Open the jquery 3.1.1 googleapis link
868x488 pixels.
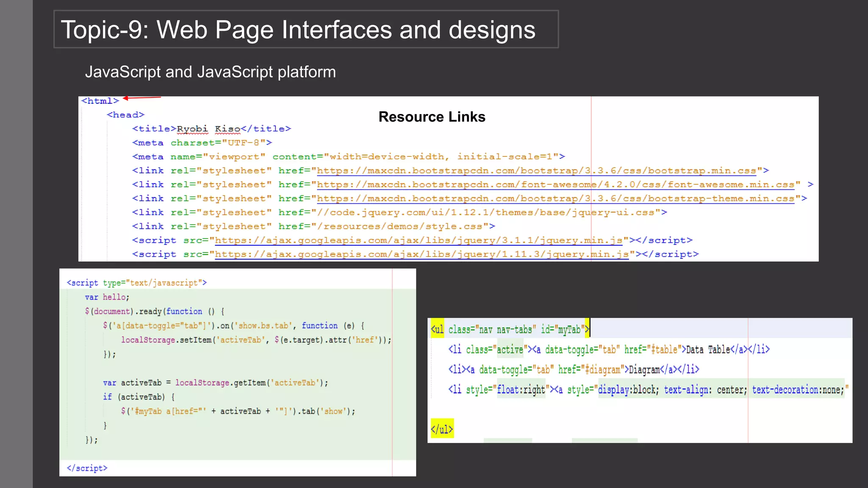tap(418, 241)
